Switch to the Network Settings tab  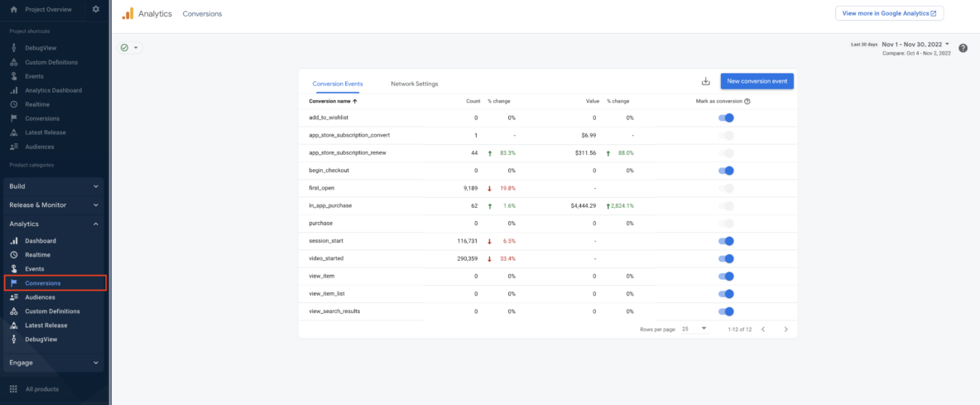414,84
